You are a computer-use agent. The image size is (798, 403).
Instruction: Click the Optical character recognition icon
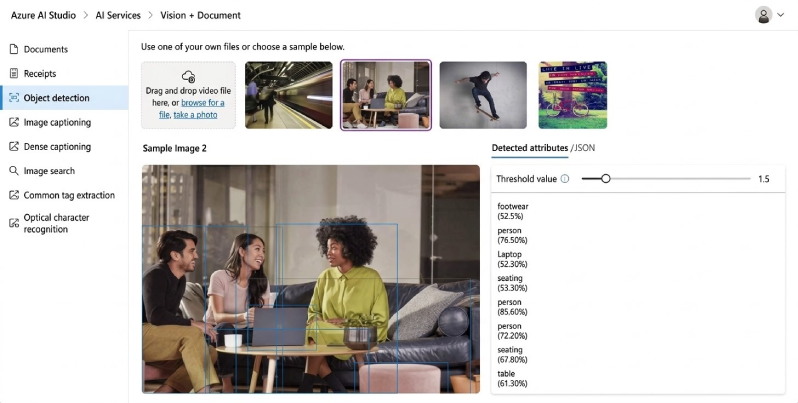pyautogui.click(x=14, y=222)
